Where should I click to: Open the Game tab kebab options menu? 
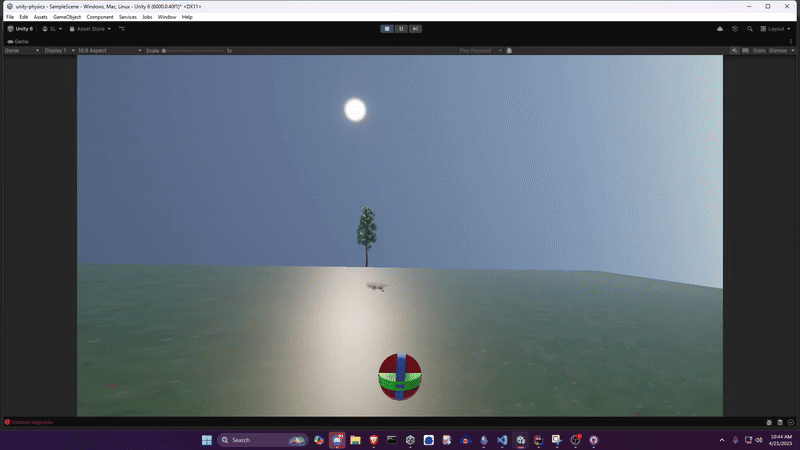pyautogui.click(x=790, y=41)
